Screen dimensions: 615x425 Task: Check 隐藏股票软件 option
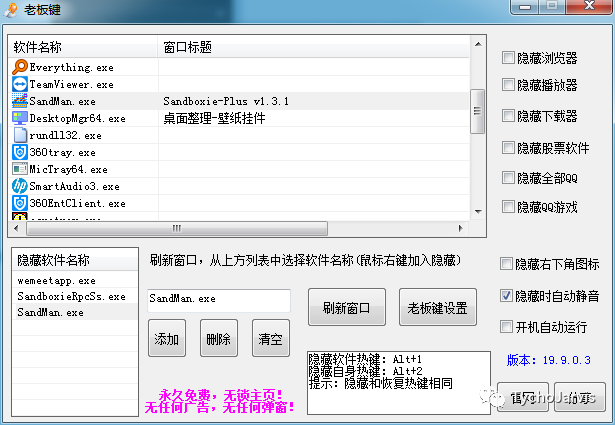pyautogui.click(x=508, y=148)
